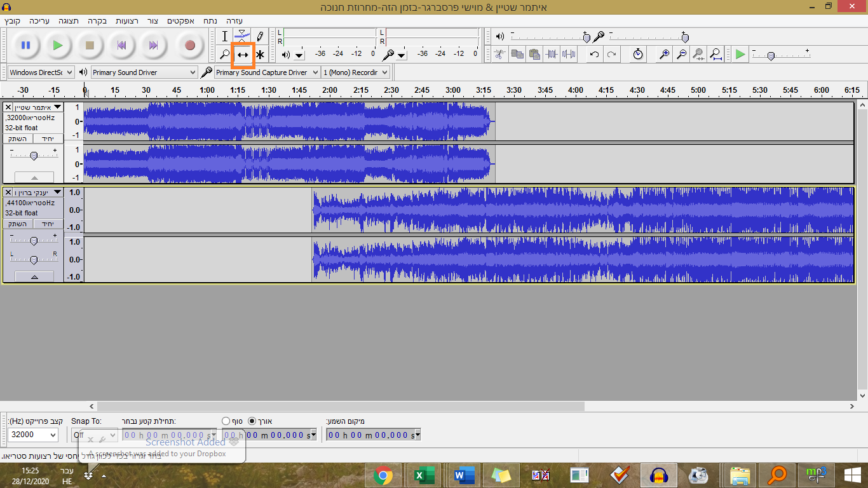Click the Redo toolbar icon
The height and width of the screenshot is (488, 868).
click(611, 54)
